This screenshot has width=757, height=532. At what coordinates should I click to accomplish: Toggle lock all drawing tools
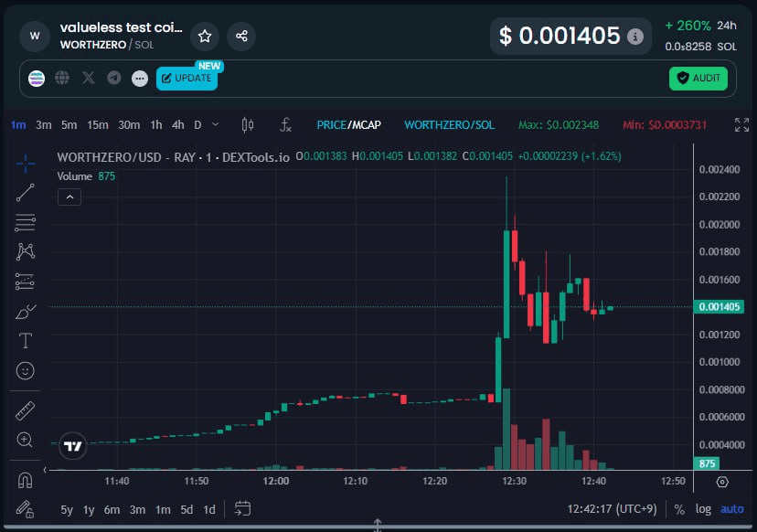(25, 509)
